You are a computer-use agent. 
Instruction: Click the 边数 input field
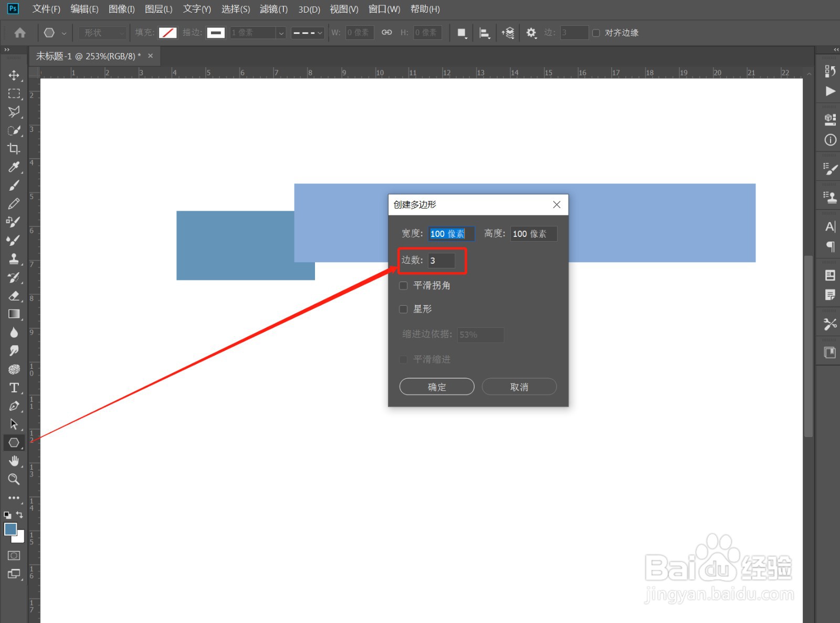pyautogui.click(x=442, y=261)
